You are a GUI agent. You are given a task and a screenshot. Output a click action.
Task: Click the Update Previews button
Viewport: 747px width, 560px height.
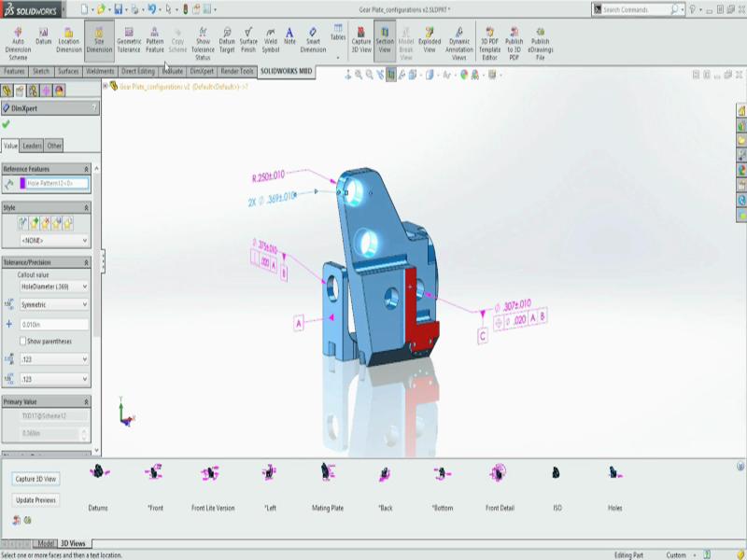(36, 500)
